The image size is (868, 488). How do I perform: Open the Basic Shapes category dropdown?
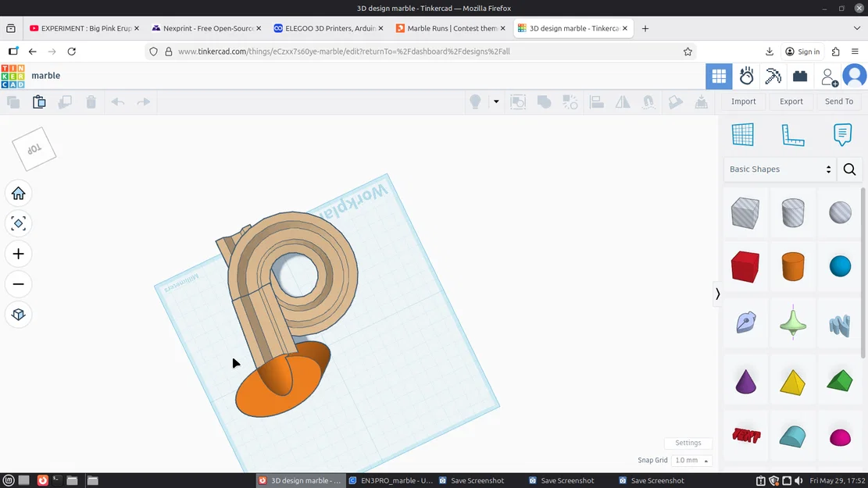780,169
